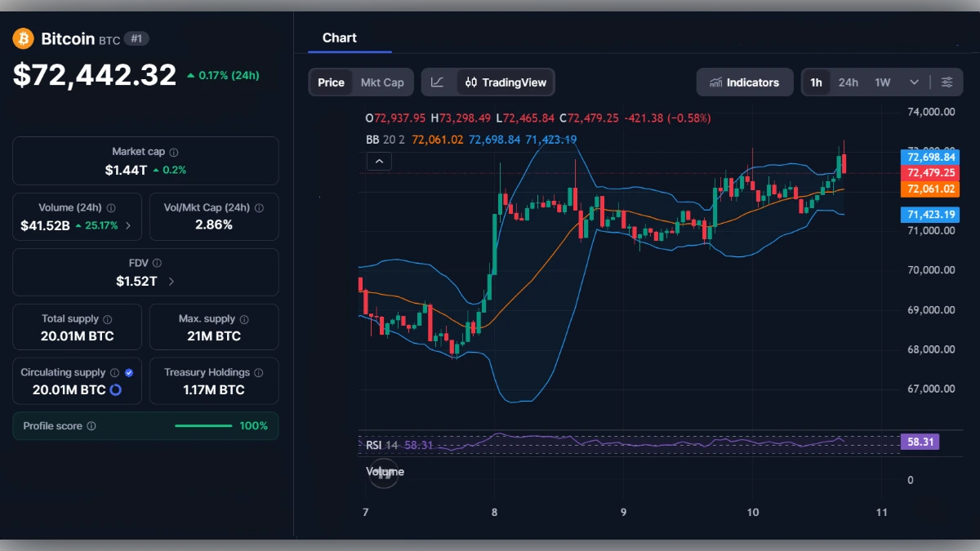The width and height of the screenshot is (980, 551).
Task: Click the upward chevron expander on the chart
Action: click(378, 161)
